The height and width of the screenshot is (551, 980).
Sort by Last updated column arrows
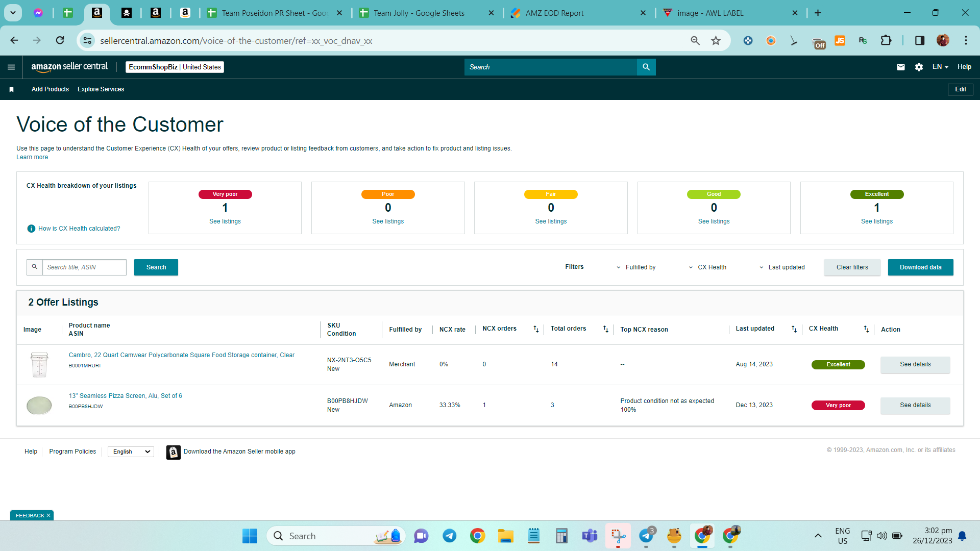(x=794, y=329)
